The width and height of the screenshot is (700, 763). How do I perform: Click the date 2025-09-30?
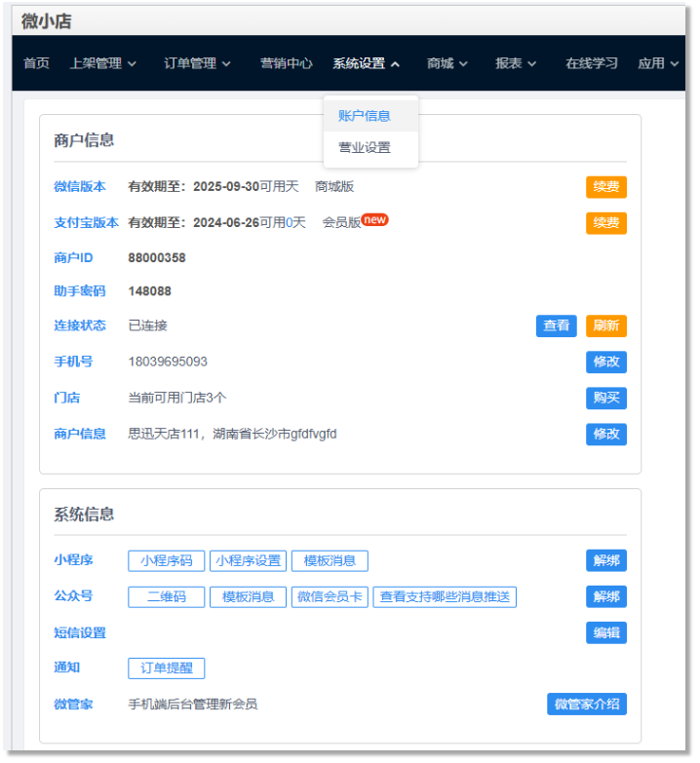[x=226, y=187]
